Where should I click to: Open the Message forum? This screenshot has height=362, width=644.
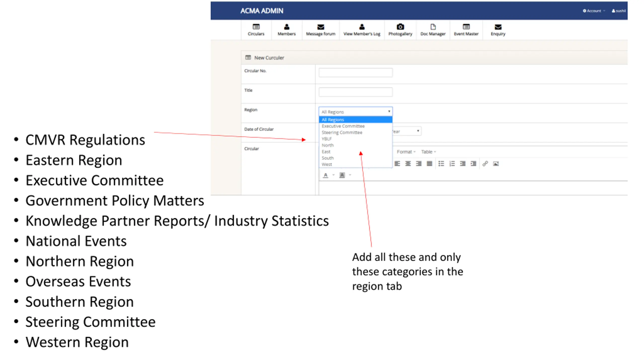pyautogui.click(x=320, y=30)
